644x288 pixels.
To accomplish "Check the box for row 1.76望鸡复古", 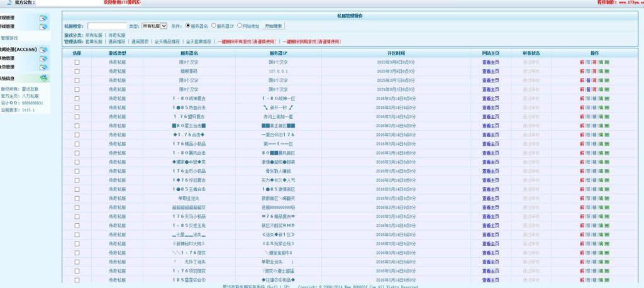I will [x=77, y=117].
